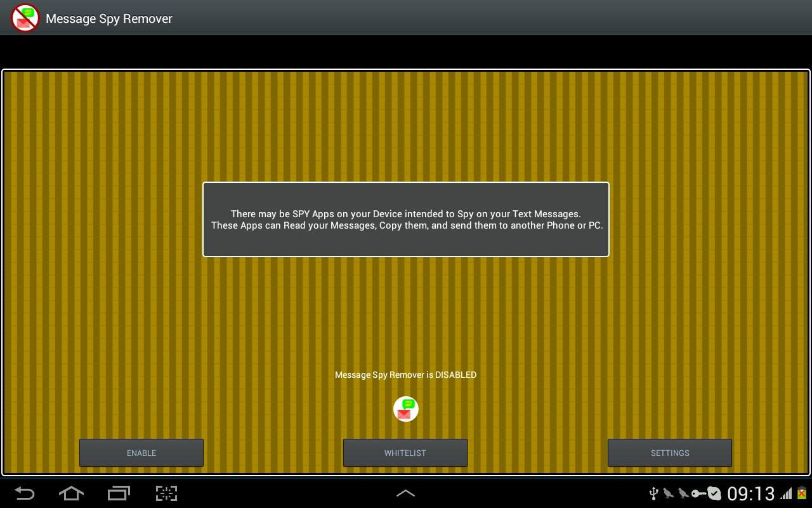Open the recent apps switcher
The image size is (812, 508).
119,493
